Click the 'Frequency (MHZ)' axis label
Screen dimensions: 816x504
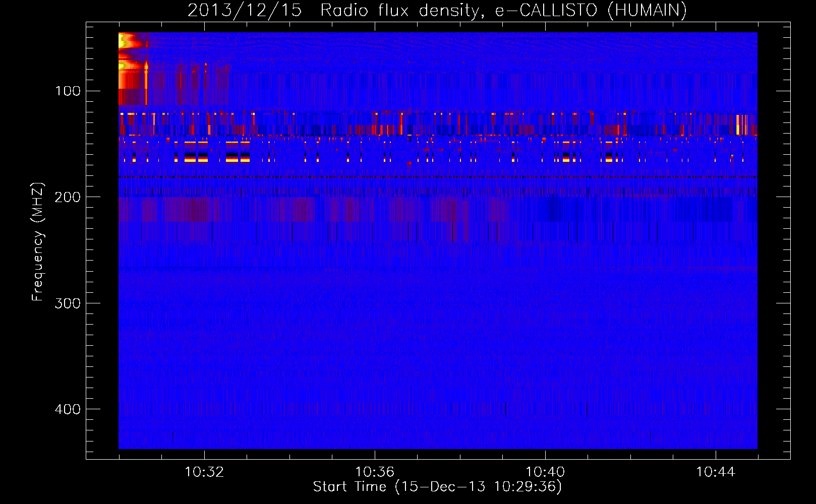[38, 242]
